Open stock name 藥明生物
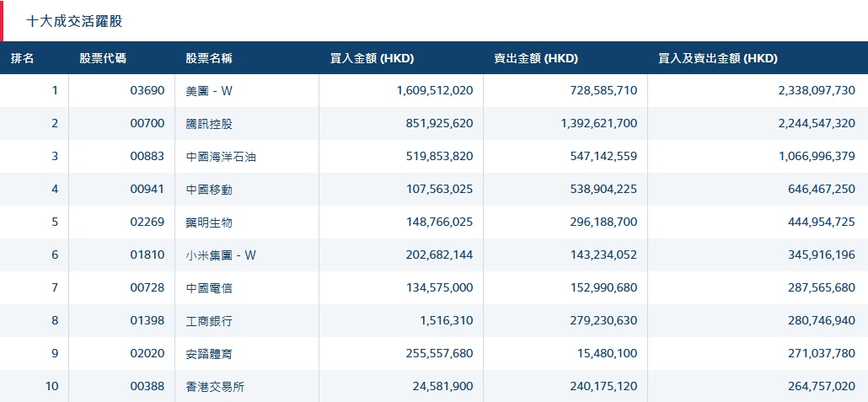868x402 pixels. point(209,222)
